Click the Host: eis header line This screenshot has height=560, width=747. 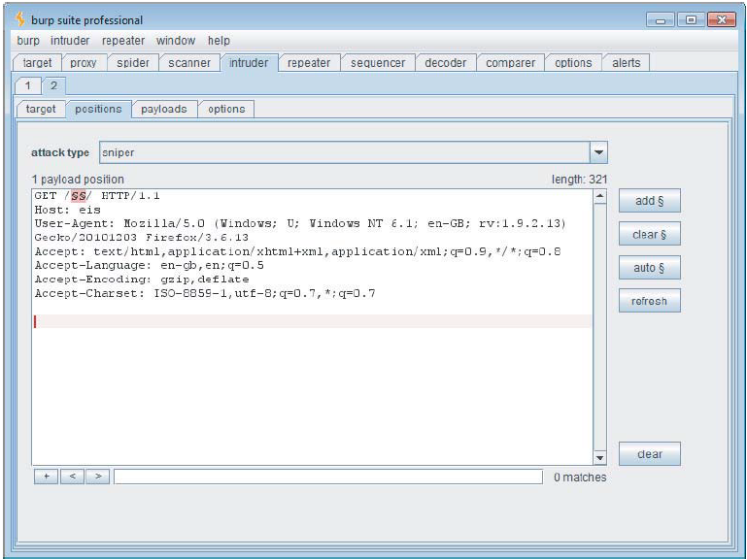tap(67, 210)
